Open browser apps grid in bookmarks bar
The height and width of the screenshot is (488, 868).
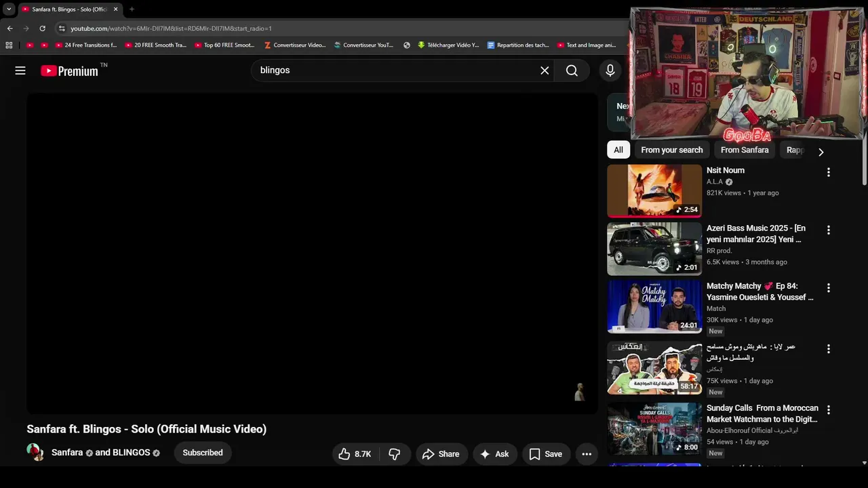pyautogui.click(x=9, y=45)
